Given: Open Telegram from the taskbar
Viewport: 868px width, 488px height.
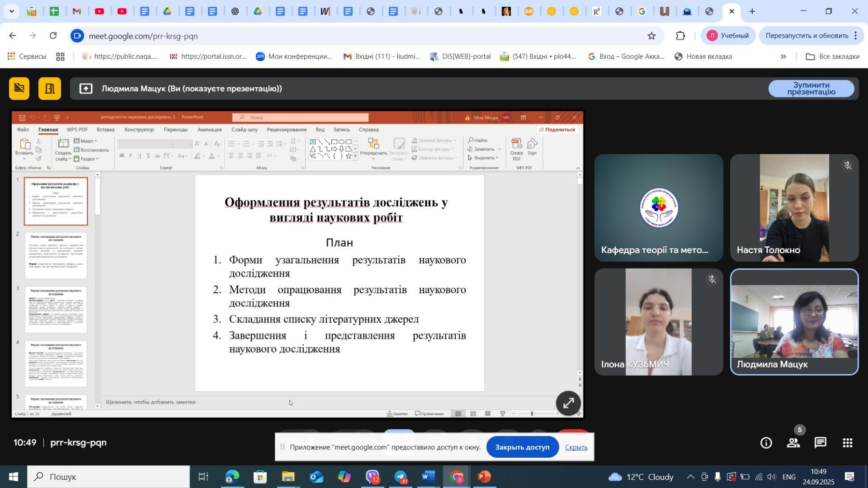Looking at the screenshot, I should (x=401, y=477).
